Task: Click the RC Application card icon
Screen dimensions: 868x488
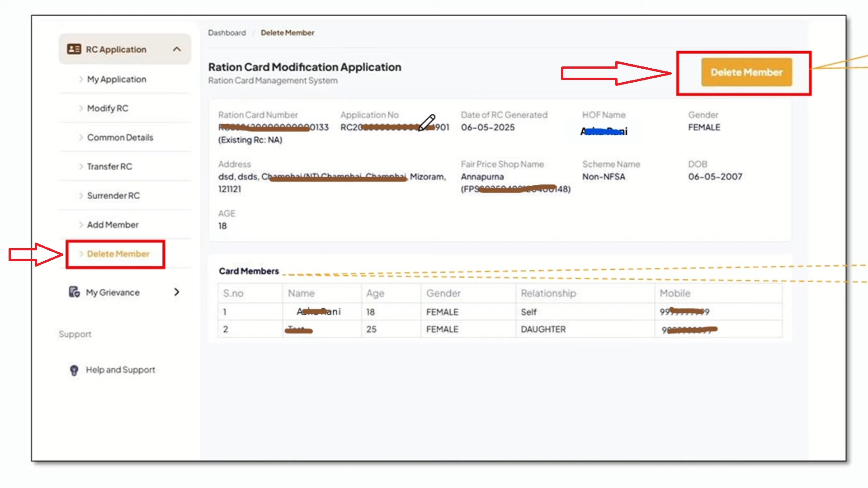Action: (74, 49)
